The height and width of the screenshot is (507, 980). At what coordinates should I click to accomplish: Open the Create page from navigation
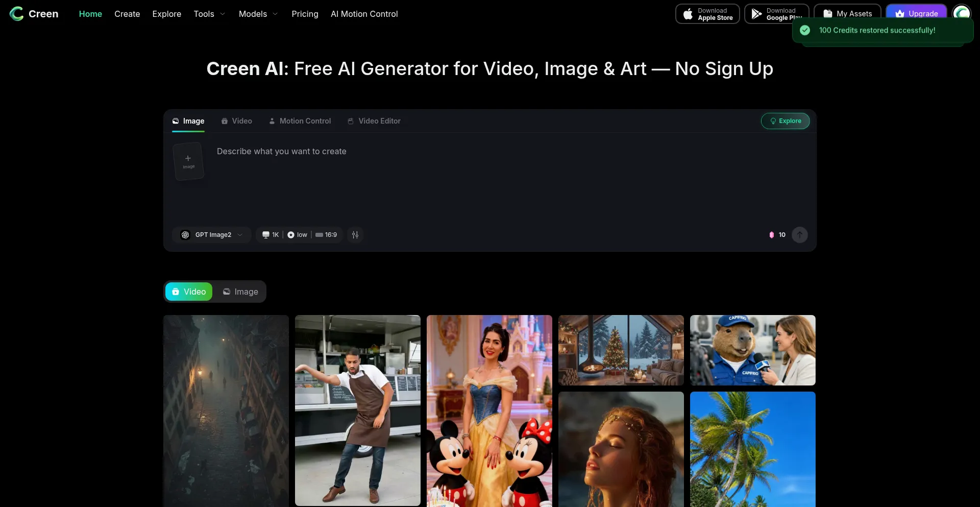point(127,14)
